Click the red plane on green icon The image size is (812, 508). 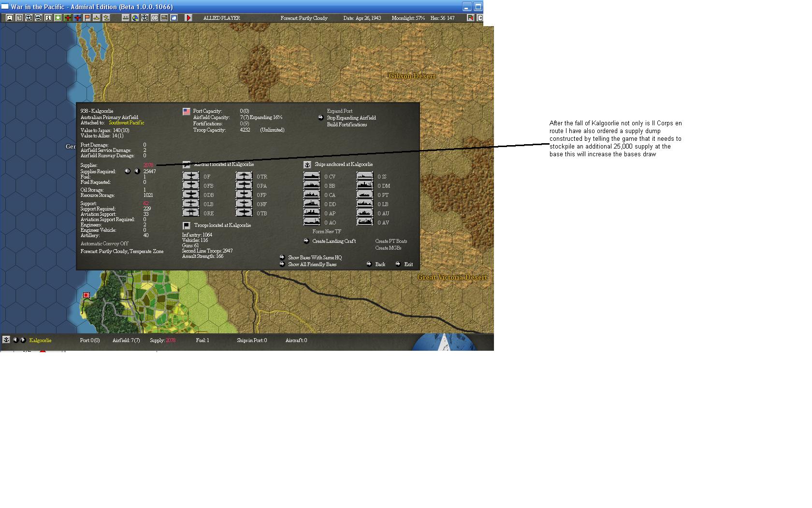[68, 18]
